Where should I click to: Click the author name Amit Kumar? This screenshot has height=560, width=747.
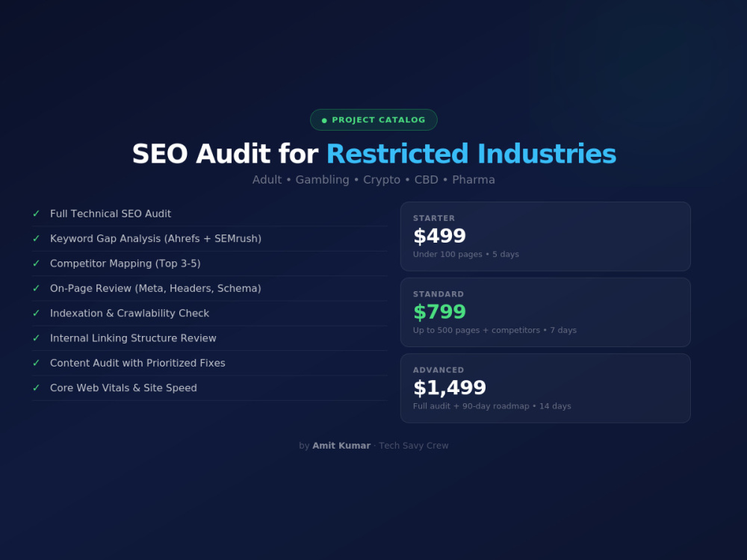[341, 446]
